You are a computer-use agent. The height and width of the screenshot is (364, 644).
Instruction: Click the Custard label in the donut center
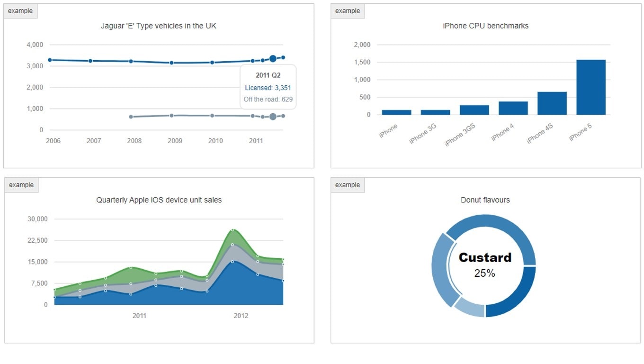click(485, 257)
